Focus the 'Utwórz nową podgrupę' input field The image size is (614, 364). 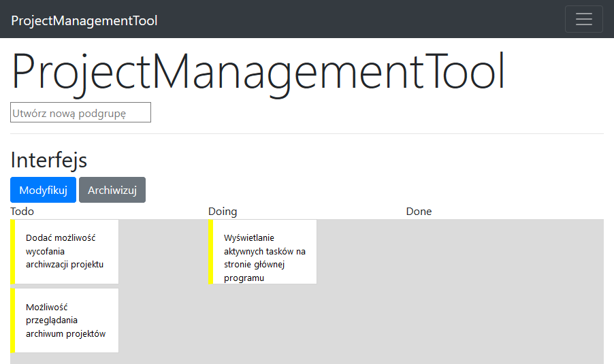tap(80, 113)
